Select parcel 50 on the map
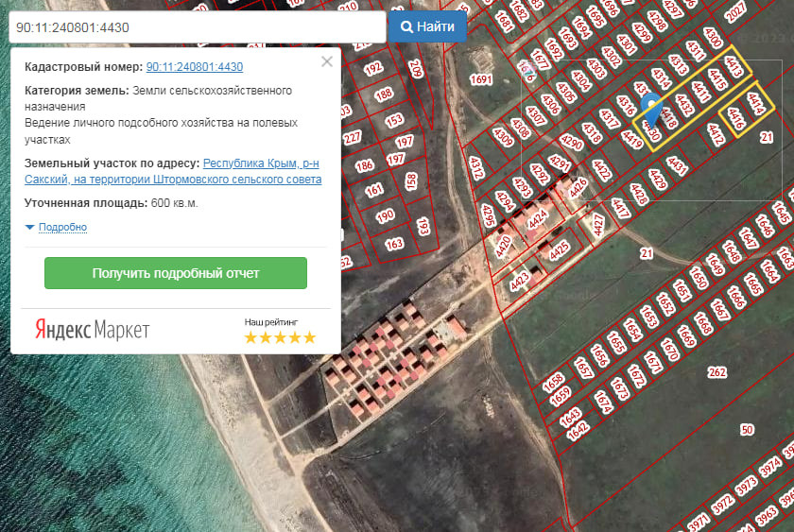The height and width of the screenshot is (532, 794). point(747,430)
